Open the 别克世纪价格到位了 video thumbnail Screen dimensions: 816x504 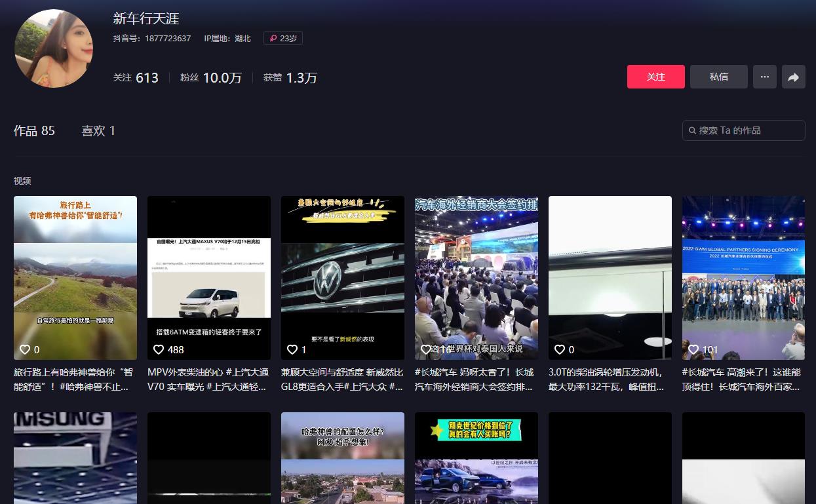[x=476, y=458]
